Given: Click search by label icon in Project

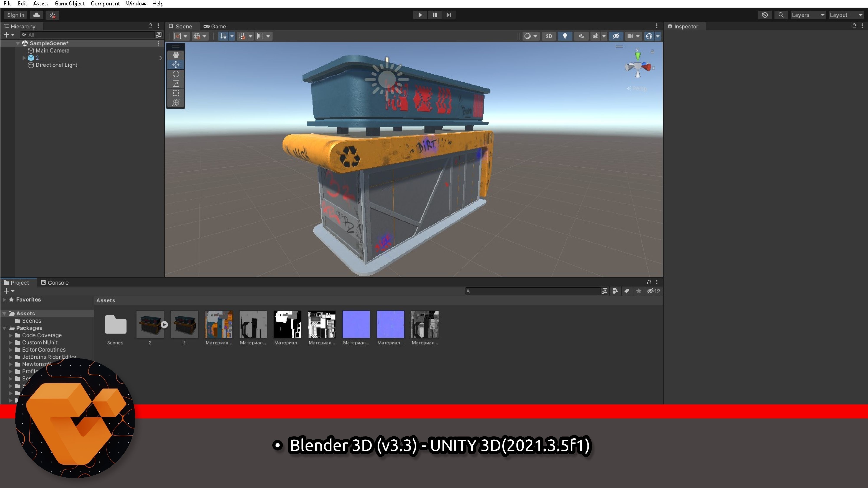Looking at the screenshot, I should coord(627,291).
